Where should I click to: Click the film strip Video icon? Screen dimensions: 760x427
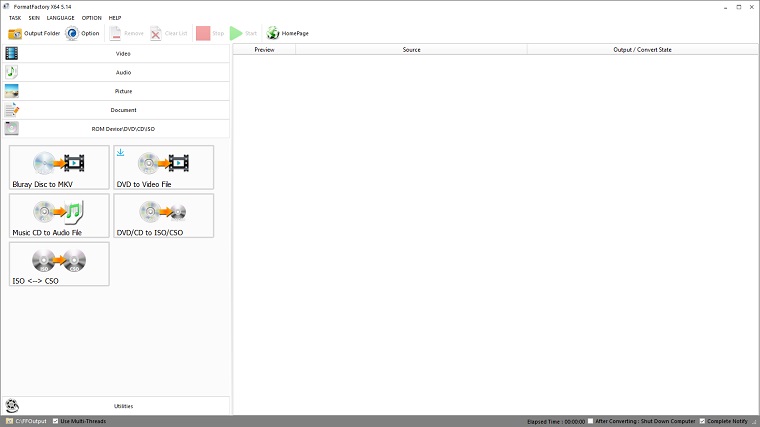(12, 53)
